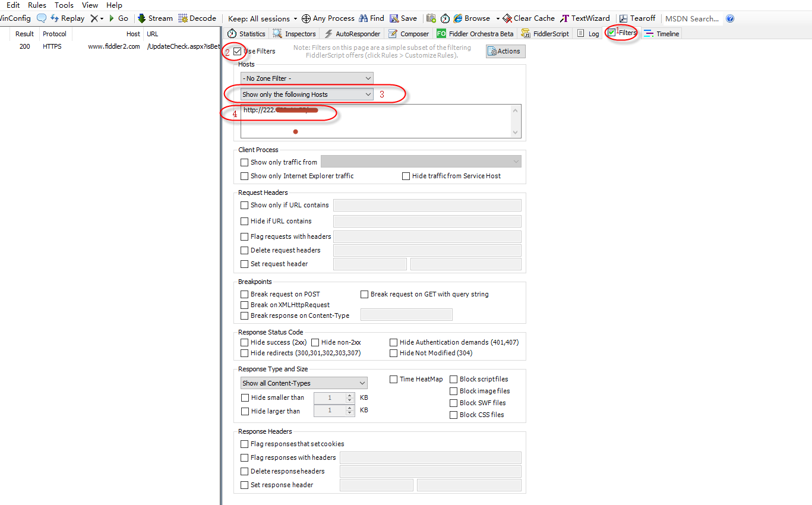The image size is (812, 505).
Task: Save sessions with the Save button
Action: click(403, 18)
